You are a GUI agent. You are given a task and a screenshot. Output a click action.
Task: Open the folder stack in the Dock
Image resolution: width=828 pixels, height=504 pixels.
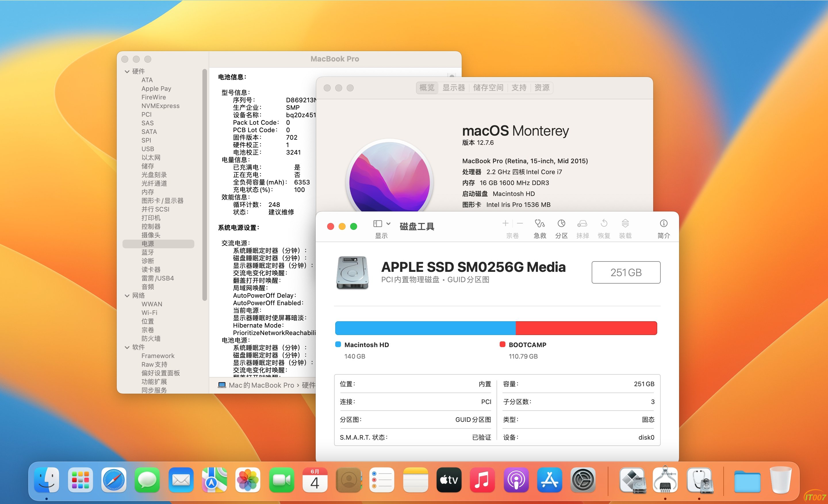tap(747, 481)
